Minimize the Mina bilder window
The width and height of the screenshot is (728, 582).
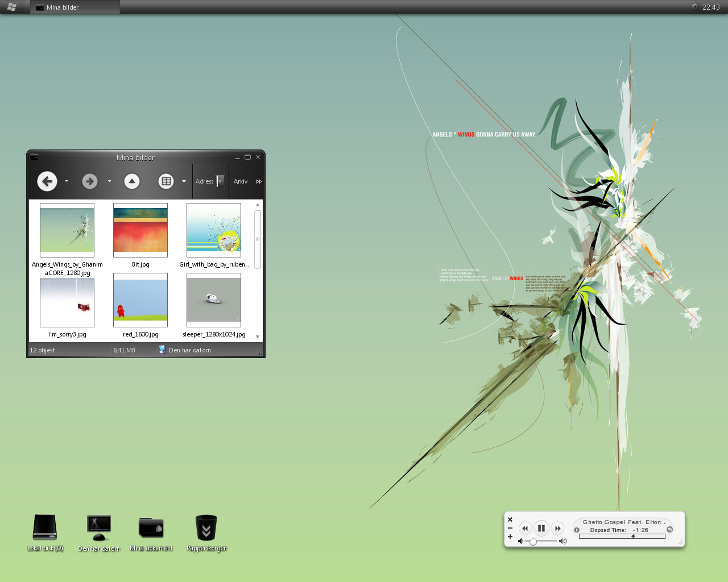tap(238, 158)
